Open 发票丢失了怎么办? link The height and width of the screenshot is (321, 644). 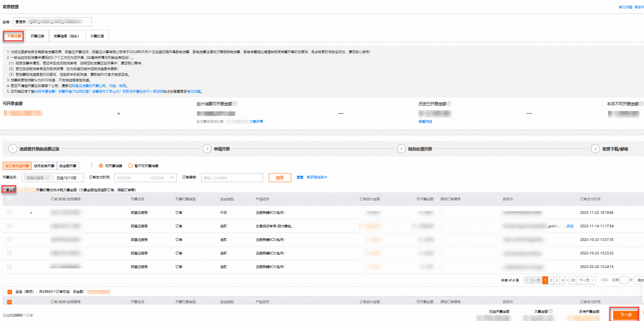106,91
